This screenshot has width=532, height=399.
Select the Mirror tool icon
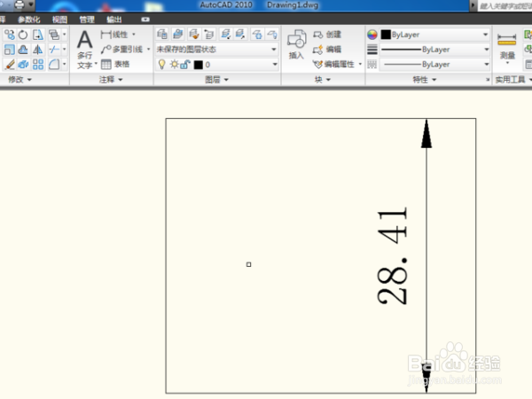pos(37,50)
